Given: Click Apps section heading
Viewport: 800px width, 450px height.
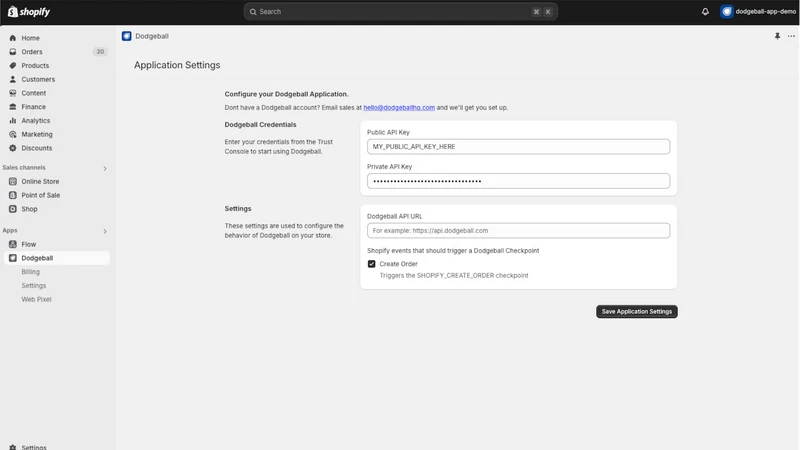Looking at the screenshot, I should point(10,230).
